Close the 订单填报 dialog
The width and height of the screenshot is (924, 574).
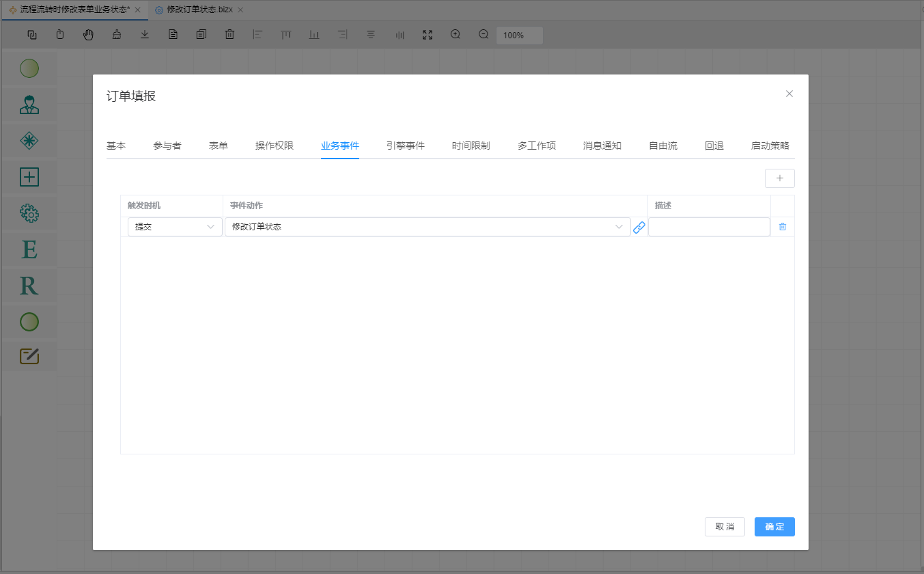789,94
